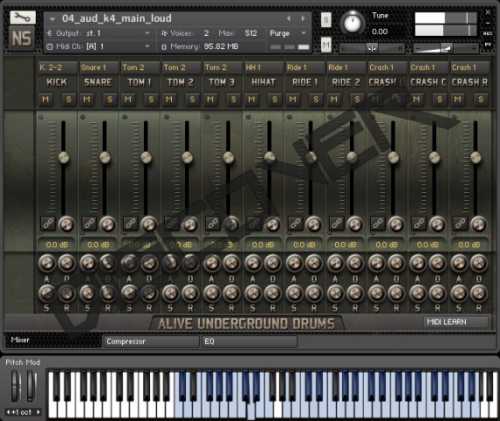Click instrument mute M button near Tune
Viewport: 500px width, 421px height.
(326, 45)
